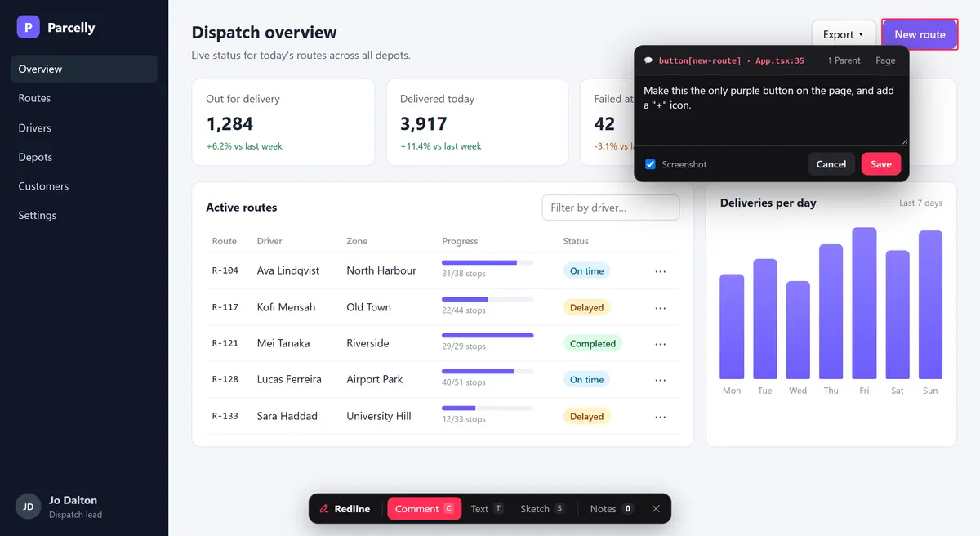Focus the Filter by driver field
This screenshot has width=980, height=536.
pos(611,208)
